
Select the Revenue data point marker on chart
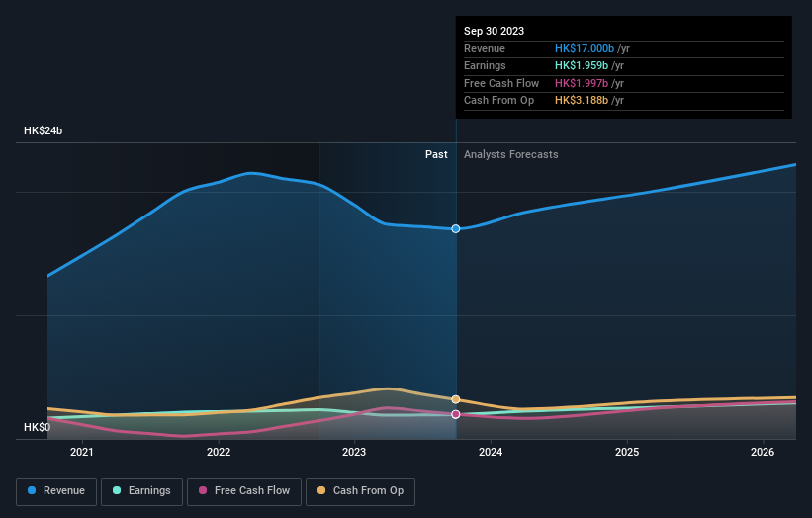456,228
